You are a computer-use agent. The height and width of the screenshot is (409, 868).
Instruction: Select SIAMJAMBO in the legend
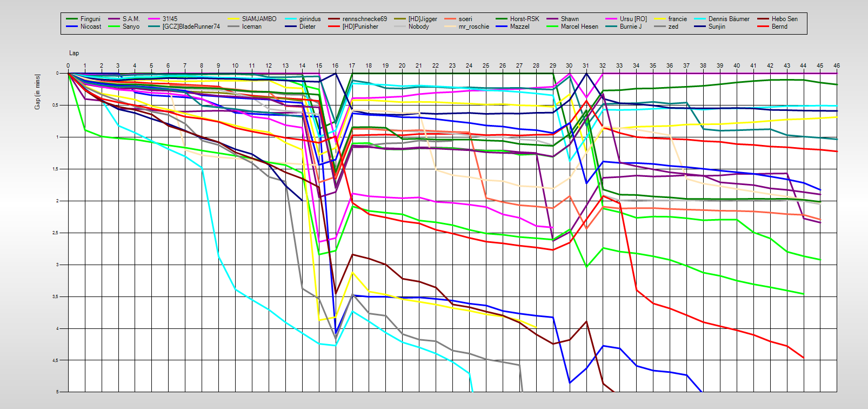[x=259, y=19]
